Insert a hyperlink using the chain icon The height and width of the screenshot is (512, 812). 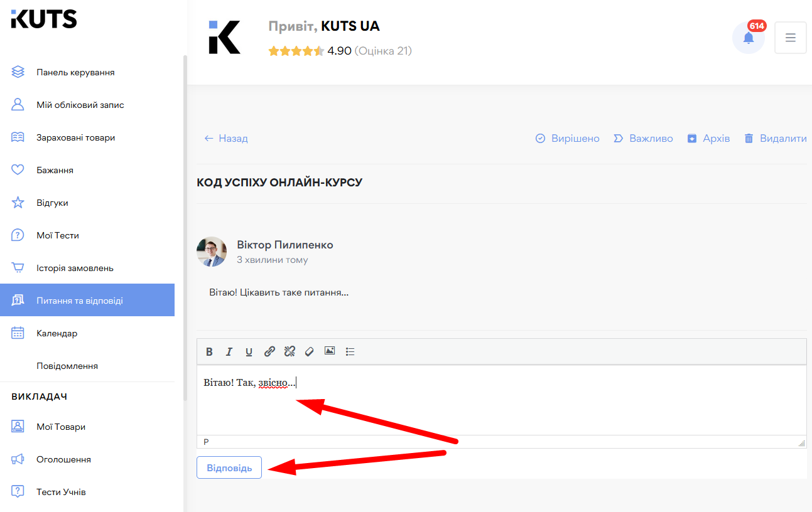[269, 351]
